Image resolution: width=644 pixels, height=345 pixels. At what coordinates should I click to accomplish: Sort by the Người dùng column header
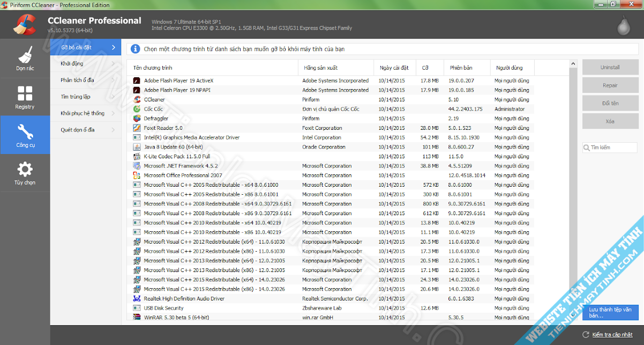pyautogui.click(x=513, y=68)
